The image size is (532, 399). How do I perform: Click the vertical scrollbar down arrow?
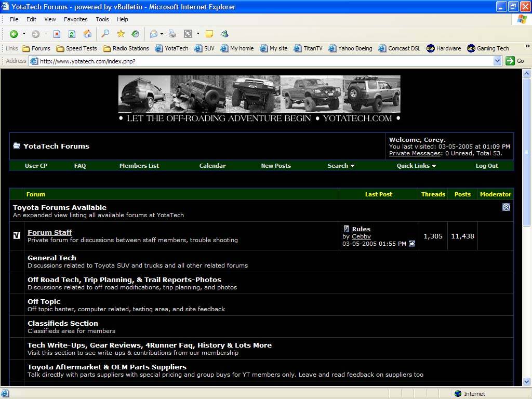527,382
